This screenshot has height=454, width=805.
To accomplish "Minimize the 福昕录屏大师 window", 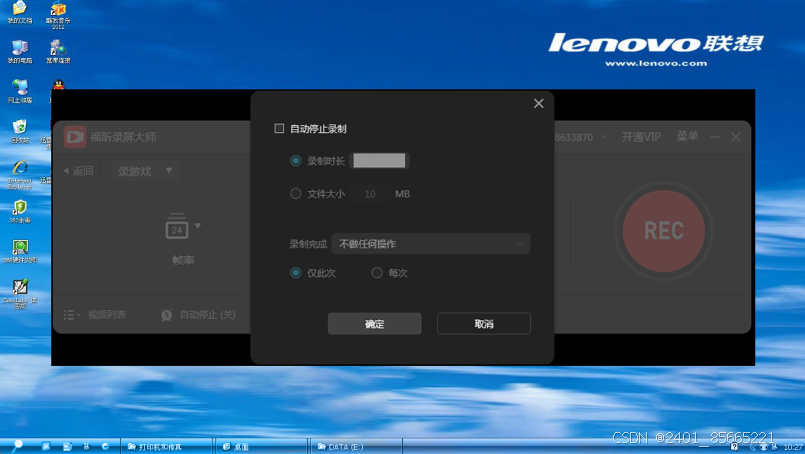I will pos(715,137).
